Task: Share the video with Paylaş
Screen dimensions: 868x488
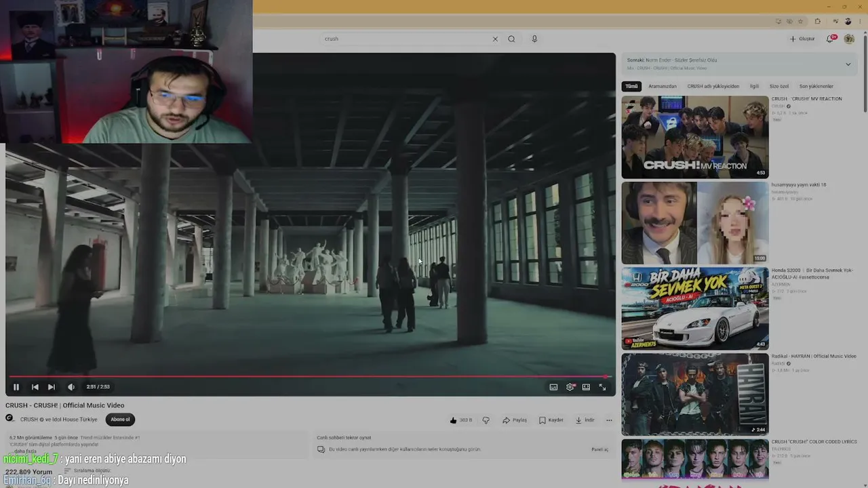Action: (x=515, y=420)
